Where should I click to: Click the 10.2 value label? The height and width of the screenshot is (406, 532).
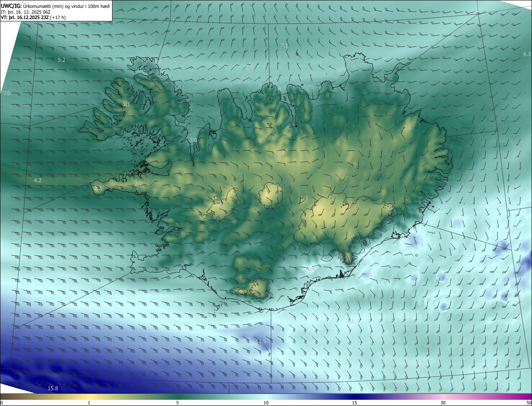click(x=354, y=321)
